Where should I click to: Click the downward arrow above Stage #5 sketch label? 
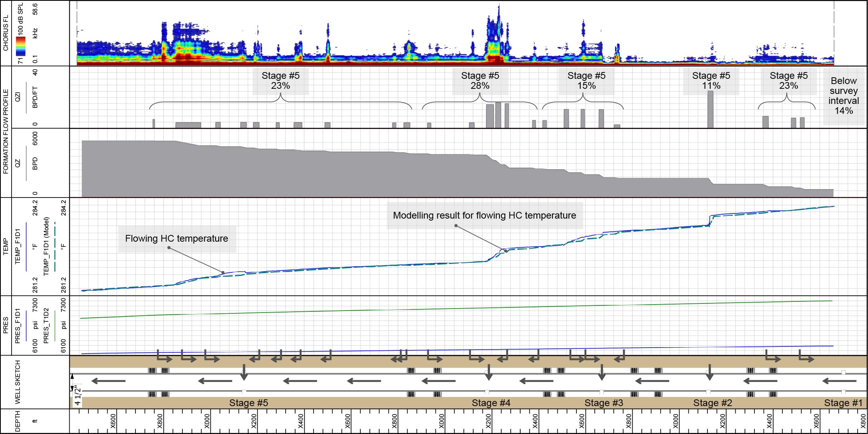tap(243, 372)
